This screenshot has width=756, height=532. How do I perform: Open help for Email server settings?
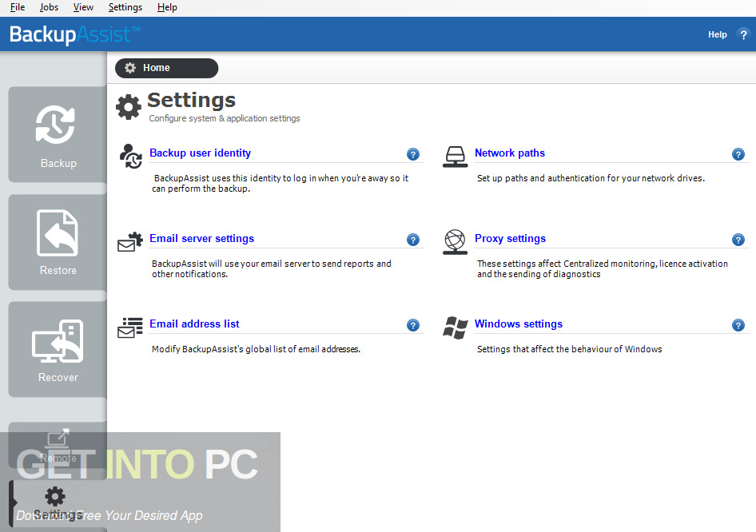(412, 240)
